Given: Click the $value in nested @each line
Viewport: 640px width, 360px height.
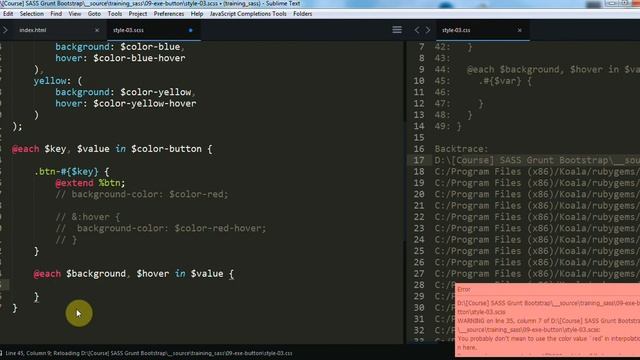Looking at the screenshot, I should (207, 273).
